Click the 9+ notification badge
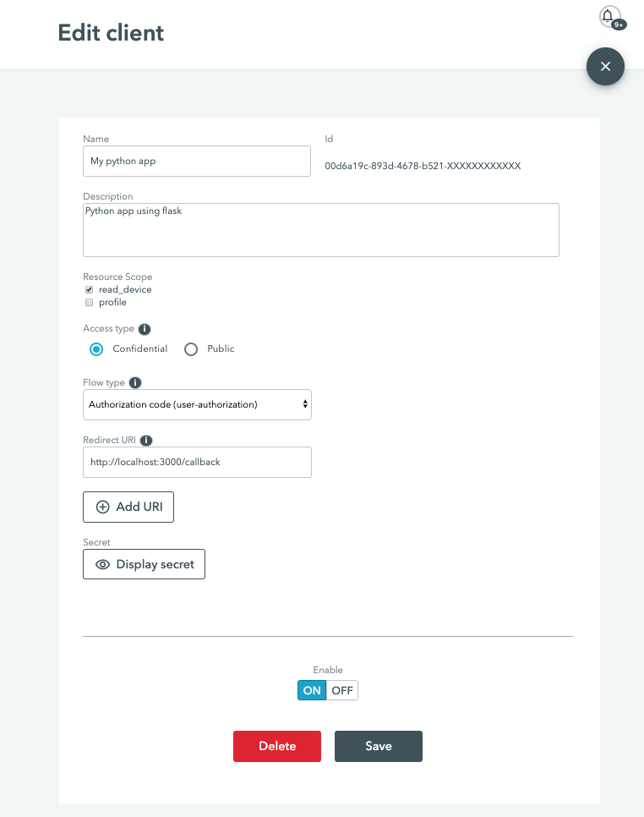The height and width of the screenshot is (817, 644). (x=619, y=25)
